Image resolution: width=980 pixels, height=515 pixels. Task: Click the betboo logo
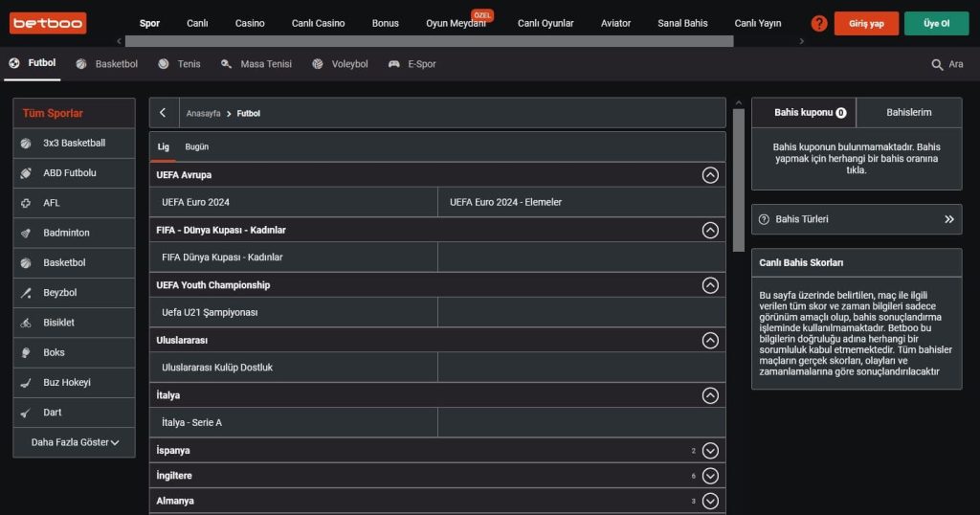point(48,23)
